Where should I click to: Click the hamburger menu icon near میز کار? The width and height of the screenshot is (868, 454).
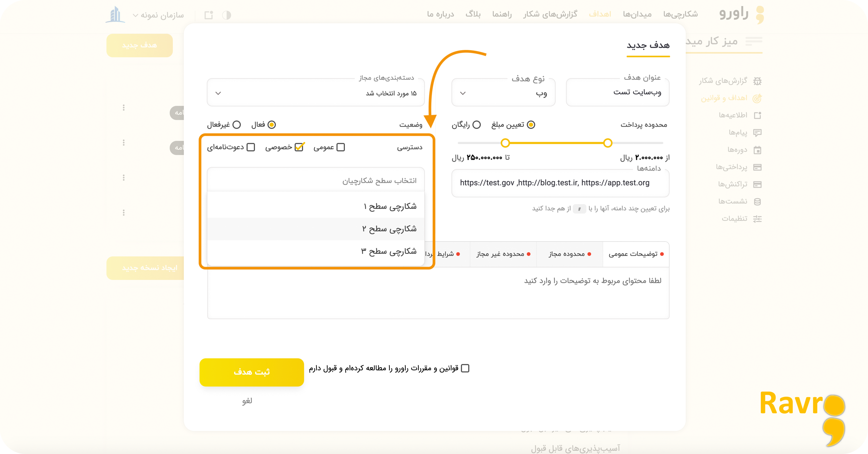click(x=754, y=41)
